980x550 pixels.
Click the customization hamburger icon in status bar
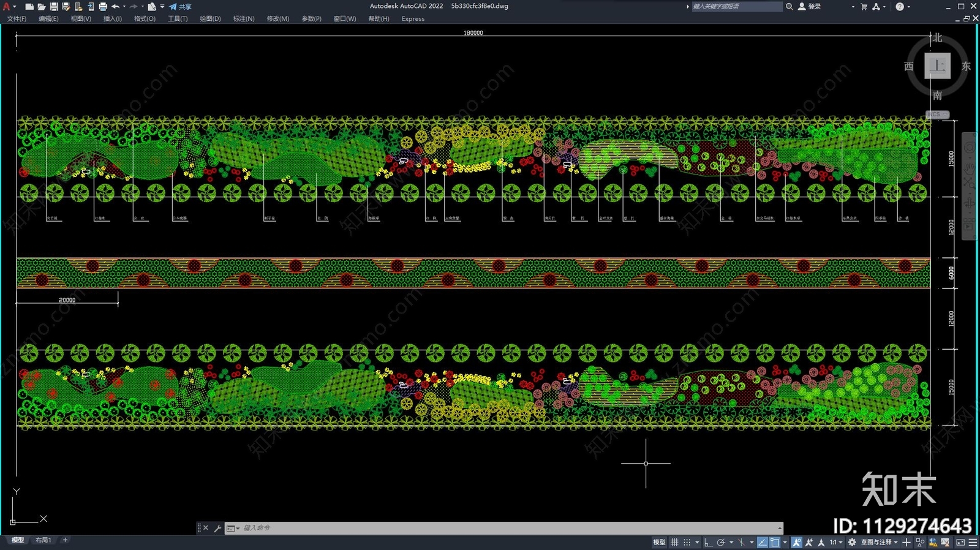pos(973,543)
